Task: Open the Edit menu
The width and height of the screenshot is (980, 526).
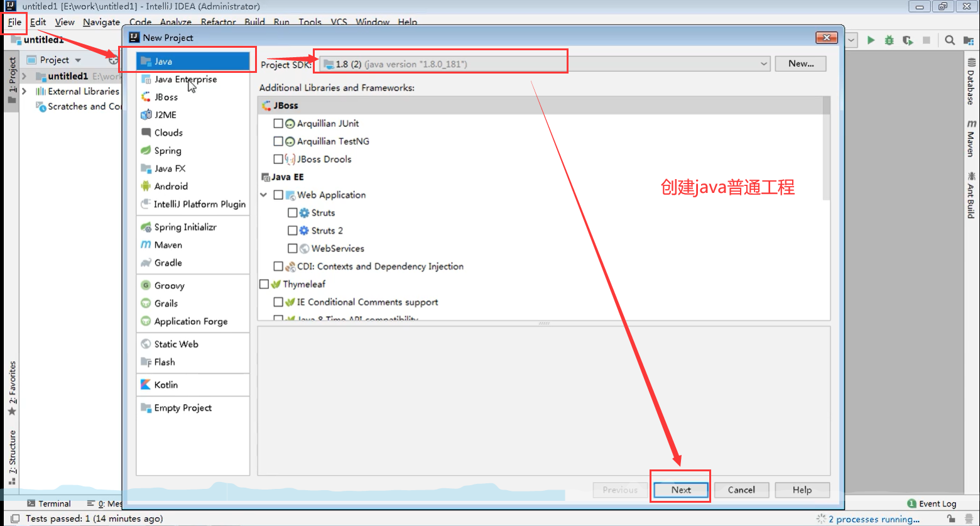Action: point(38,22)
